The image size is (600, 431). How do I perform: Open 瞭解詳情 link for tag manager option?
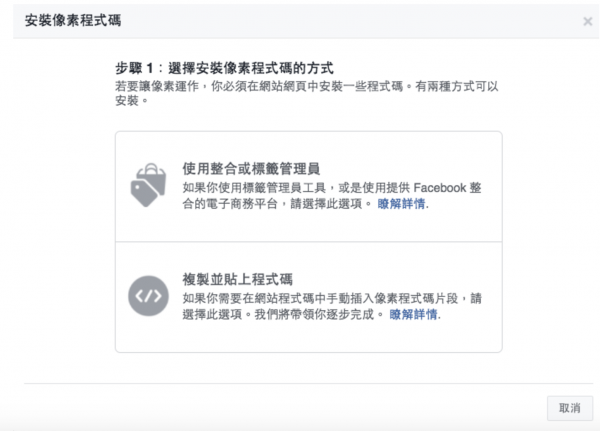pos(401,204)
